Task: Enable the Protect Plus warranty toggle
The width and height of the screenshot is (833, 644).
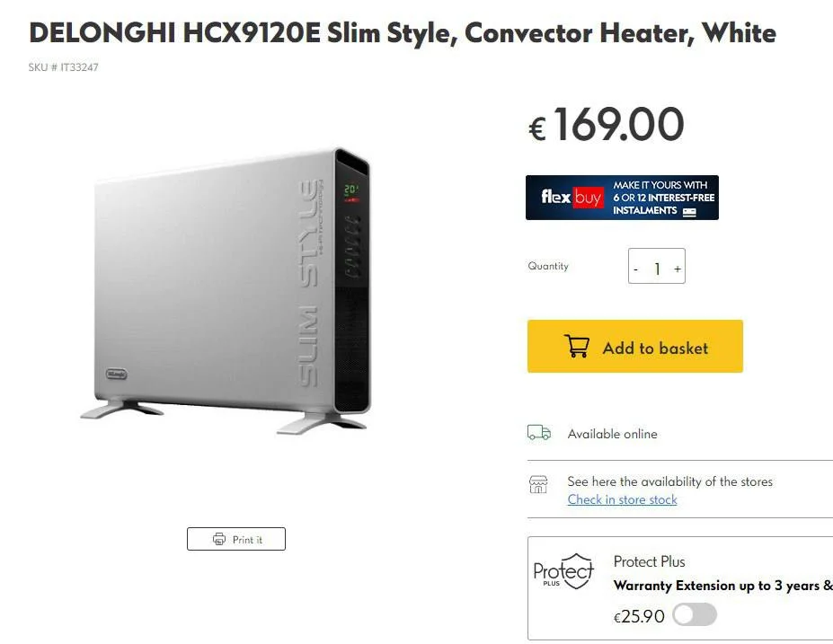Action: point(695,614)
